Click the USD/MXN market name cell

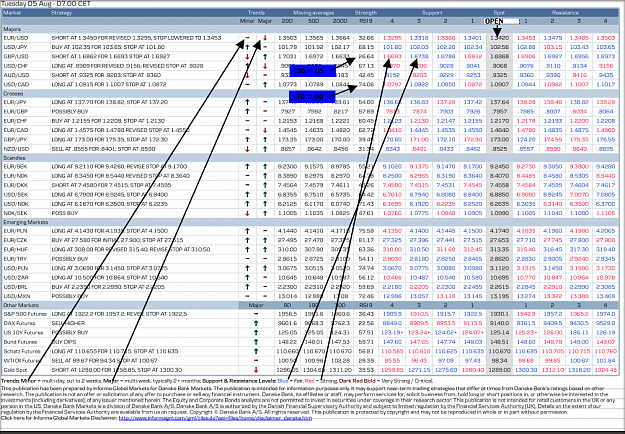coord(26,296)
